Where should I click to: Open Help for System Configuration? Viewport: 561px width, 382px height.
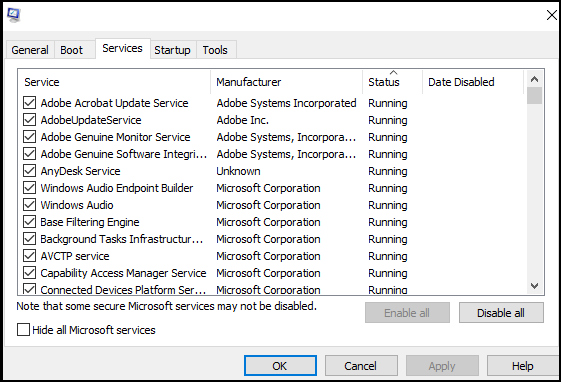pyautogui.click(x=522, y=366)
